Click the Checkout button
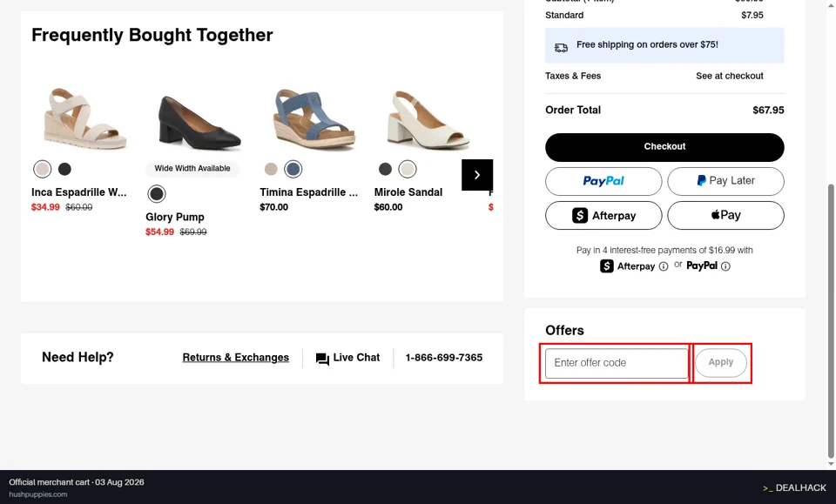Screen dimensions: 836x504 [664, 147]
